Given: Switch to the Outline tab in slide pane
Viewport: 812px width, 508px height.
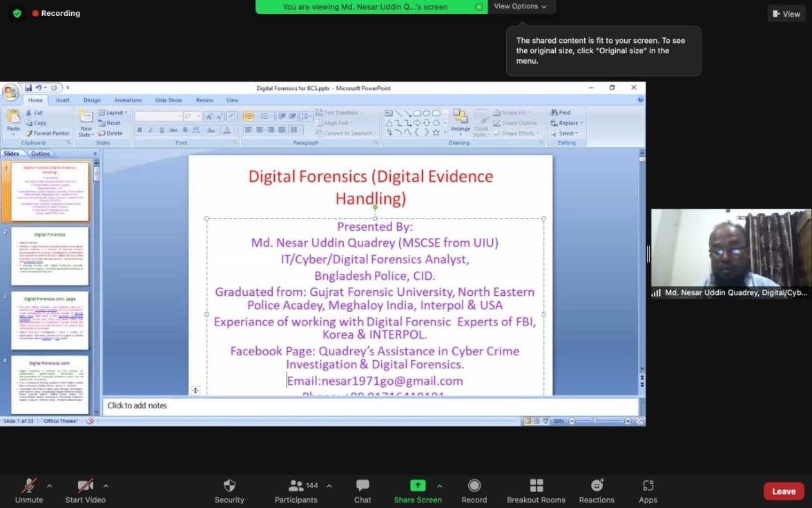Looking at the screenshot, I should click(40, 153).
